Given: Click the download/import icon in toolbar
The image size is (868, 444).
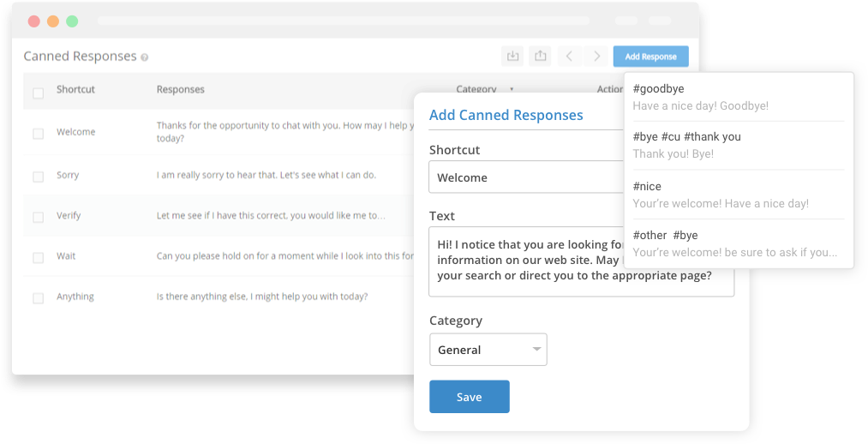Looking at the screenshot, I should pyautogui.click(x=512, y=57).
